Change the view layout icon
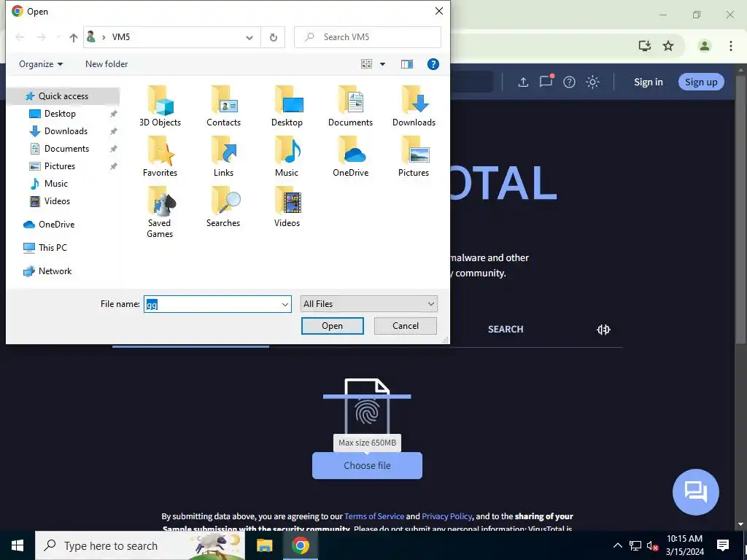Screen dimensions: 747x560 366,64
